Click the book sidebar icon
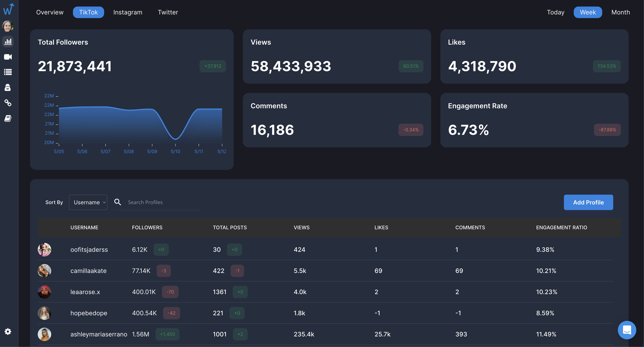This screenshot has height=347, width=644. [x=8, y=118]
